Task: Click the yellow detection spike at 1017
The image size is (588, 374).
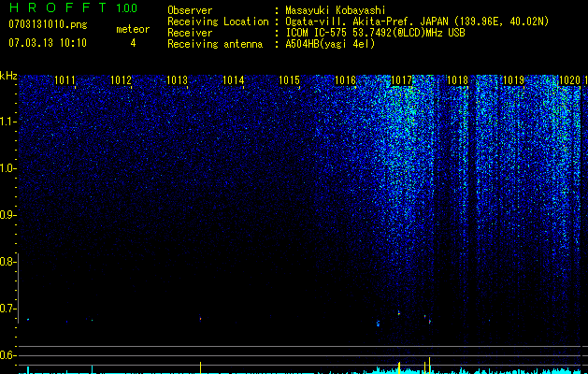Action: 399,367
